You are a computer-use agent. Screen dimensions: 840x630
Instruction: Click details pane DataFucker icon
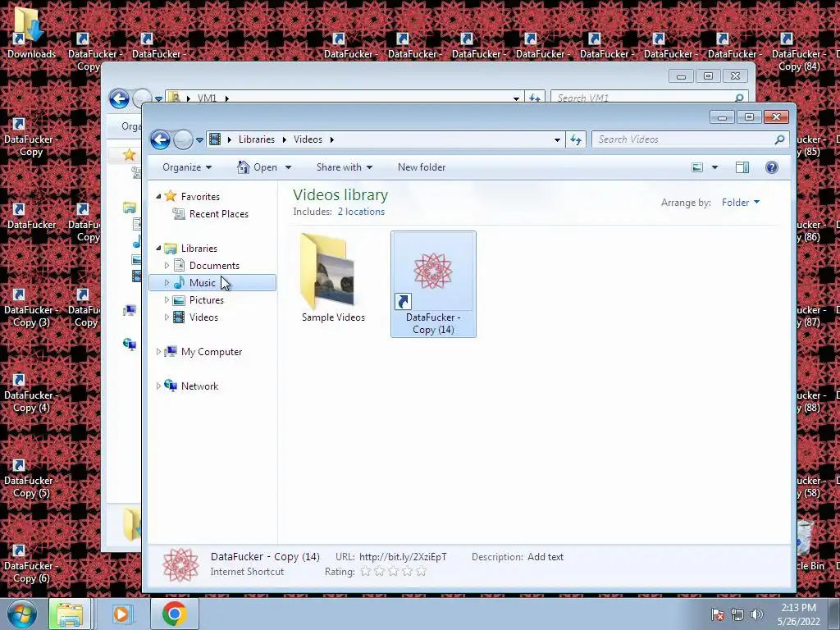[x=180, y=564]
